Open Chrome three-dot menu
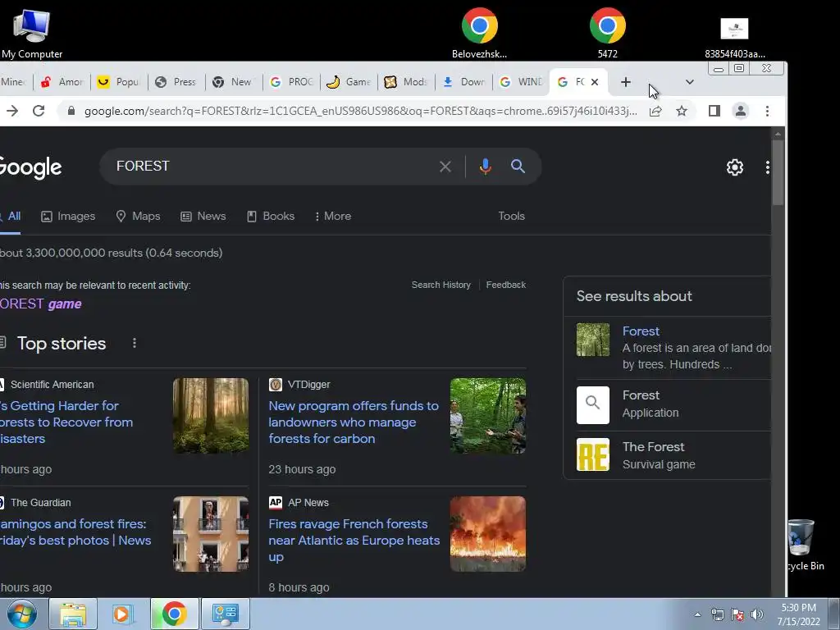The image size is (840, 630). click(767, 111)
